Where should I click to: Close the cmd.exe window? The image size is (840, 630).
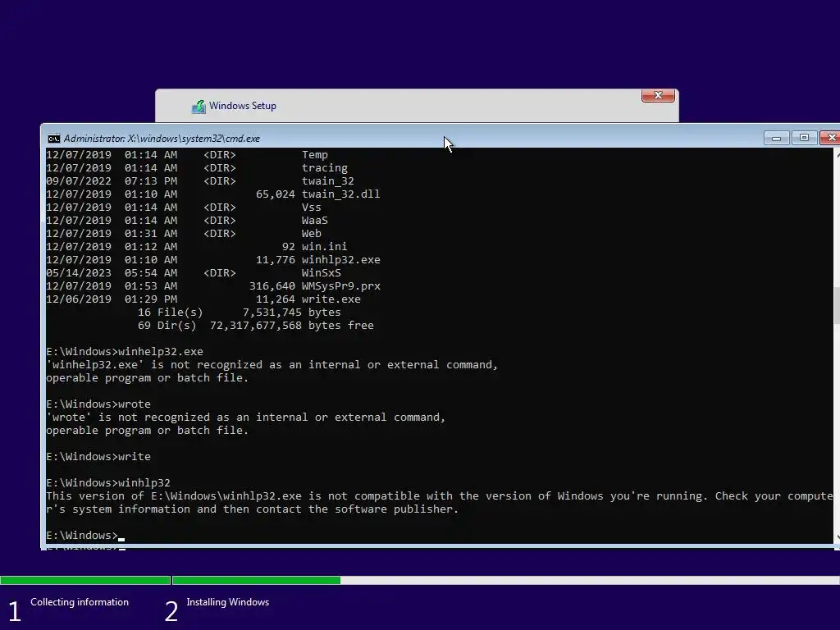click(x=830, y=138)
